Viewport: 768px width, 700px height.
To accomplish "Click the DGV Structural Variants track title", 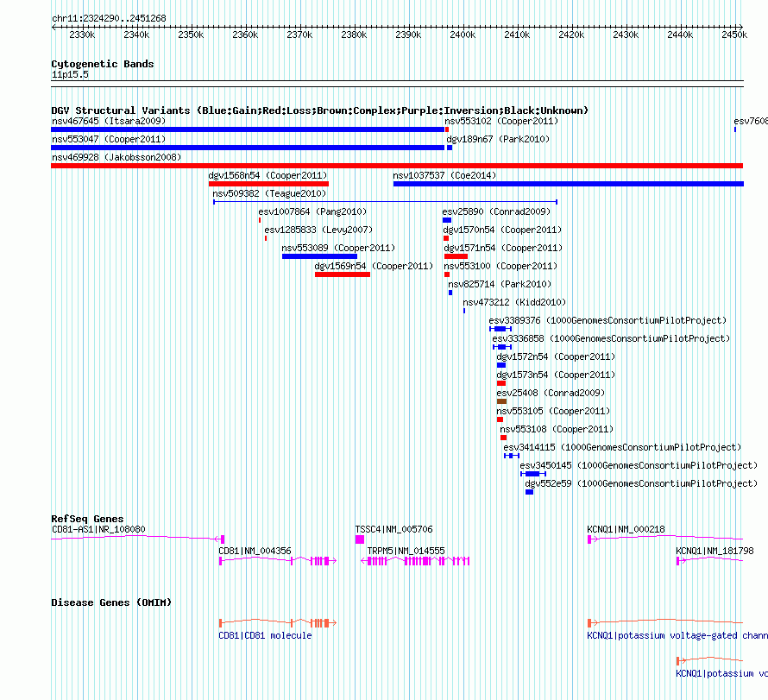I will tap(319, 110).
